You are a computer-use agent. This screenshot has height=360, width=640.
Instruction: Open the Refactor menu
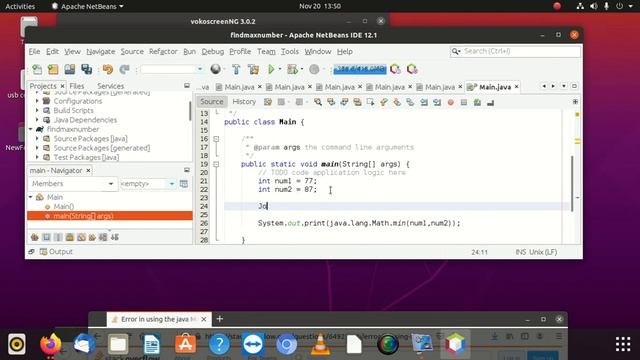click(163, 51)
